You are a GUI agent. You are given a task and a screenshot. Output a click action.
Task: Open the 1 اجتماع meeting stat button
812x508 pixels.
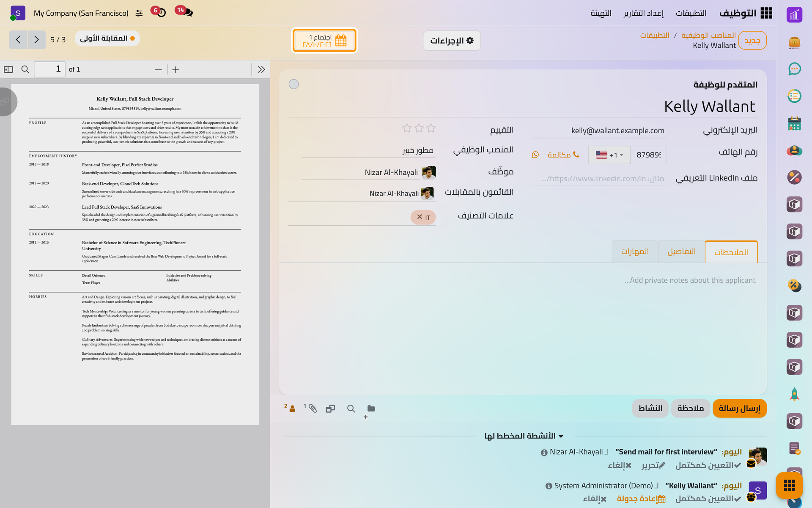click(324, 41)
